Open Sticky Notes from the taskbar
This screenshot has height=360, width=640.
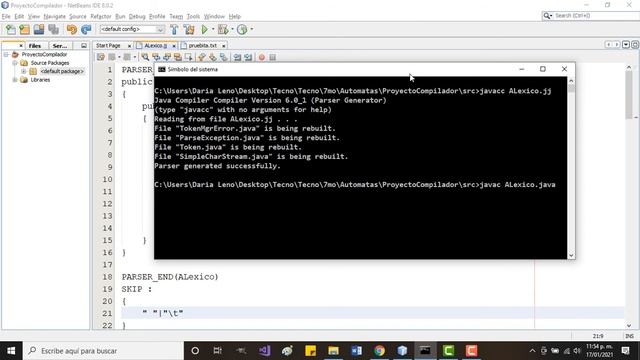coord(311,351)
